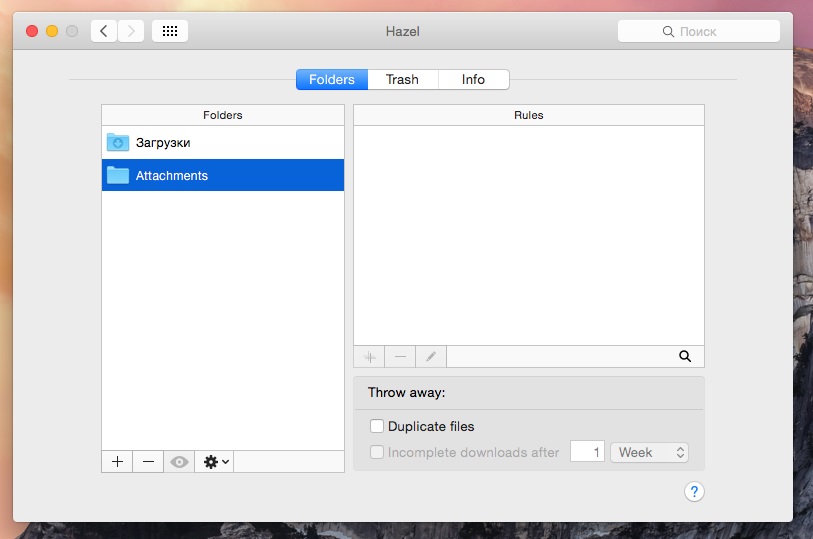Click the eye preview icon under Folders
The width and height of the screenshot is (813, 539).
click(179, 462)
